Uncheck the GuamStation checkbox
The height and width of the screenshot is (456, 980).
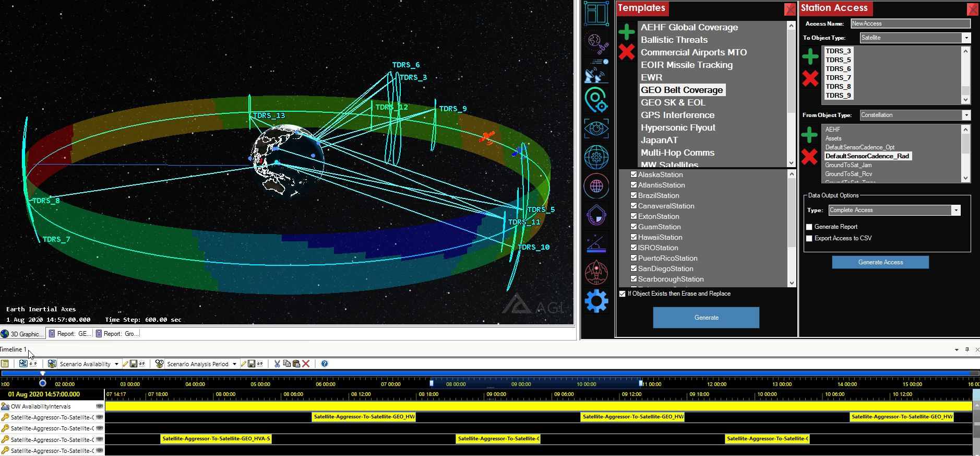click(634, 227)
